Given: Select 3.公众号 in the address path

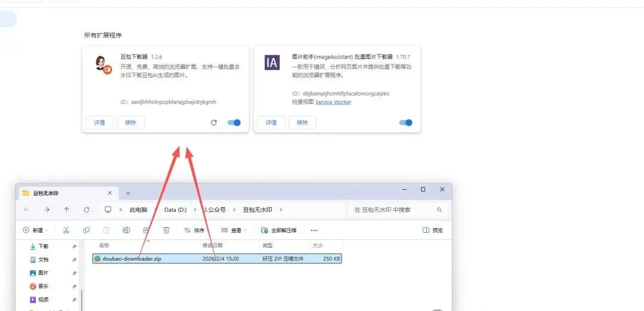Looking at the screenshot, I should [x=215, y=210].
